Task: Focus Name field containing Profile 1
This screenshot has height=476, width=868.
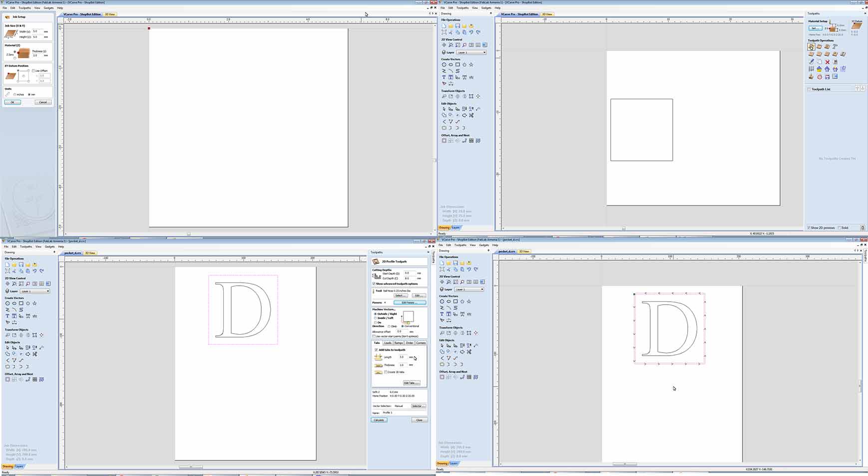Action: click(x=404, y=413)
